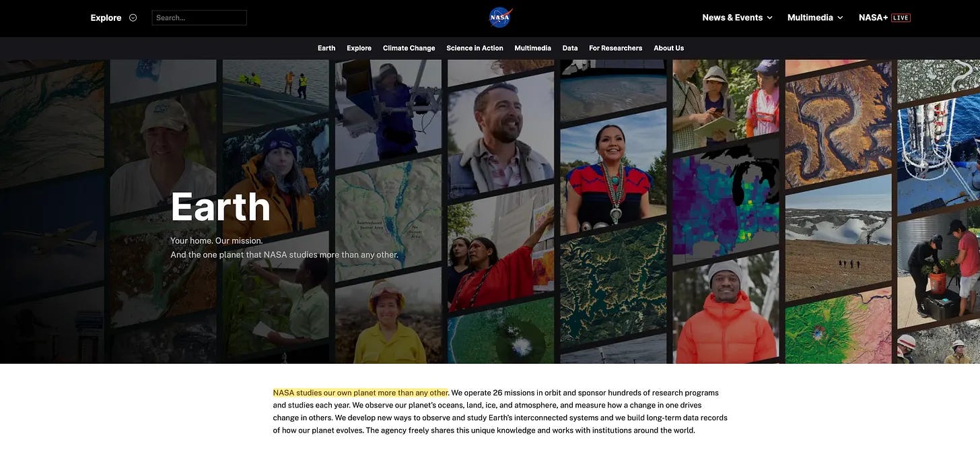Image resolution: width=980 pixels, height=452 pixels.
Task: Click the circled chevron icon beside Explore
Action: pos(133,18)
